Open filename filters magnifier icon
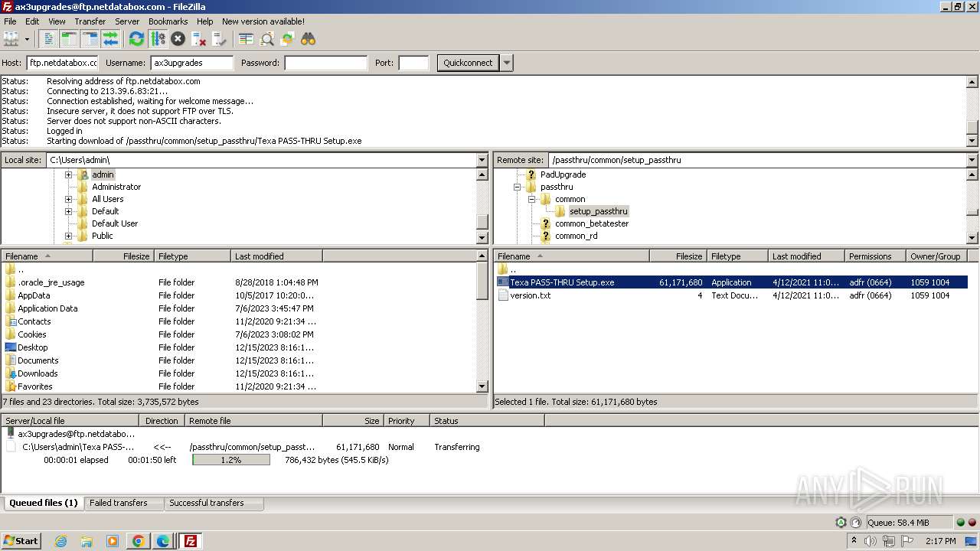980x551 pixels. click(x=267, y=39)
